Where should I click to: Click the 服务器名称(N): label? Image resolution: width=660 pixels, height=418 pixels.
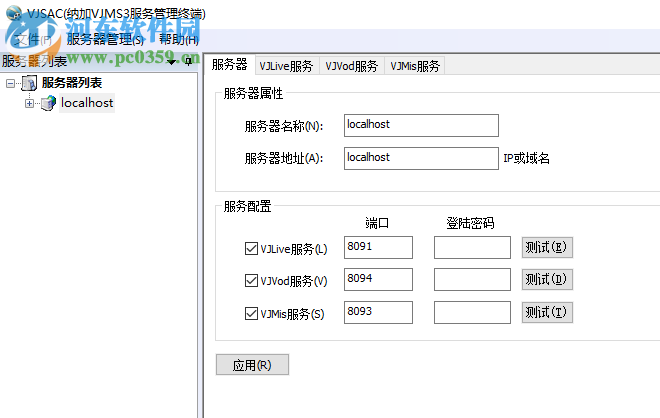[284, 126]
